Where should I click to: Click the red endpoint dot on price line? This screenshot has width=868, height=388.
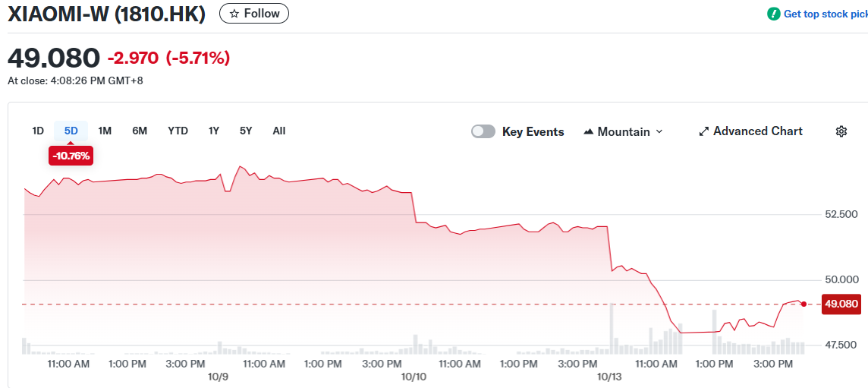point(804,304)
